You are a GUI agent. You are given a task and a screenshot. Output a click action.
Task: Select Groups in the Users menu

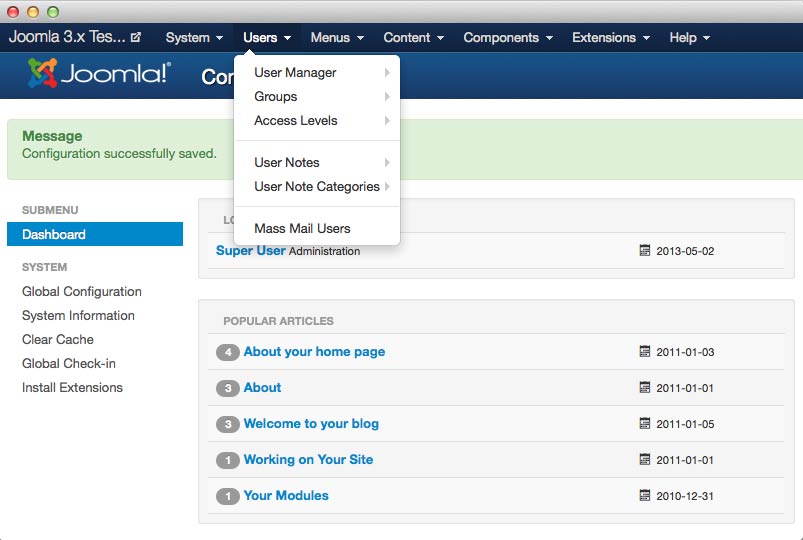[x=276, y=97]
